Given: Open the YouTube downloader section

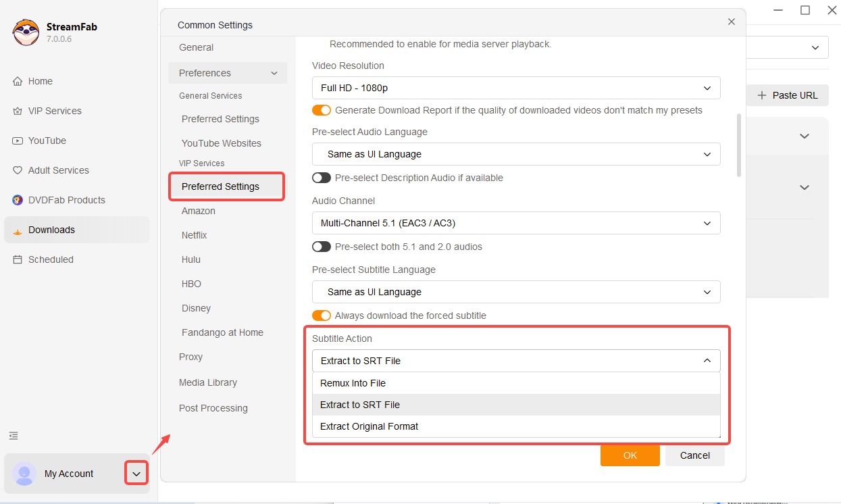Looking at the screenshot, I should pyautogui.click(x=47, y=141).
